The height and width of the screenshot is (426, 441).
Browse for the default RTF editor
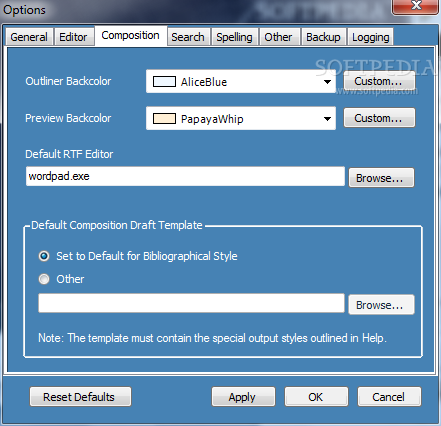click(381, 178)
